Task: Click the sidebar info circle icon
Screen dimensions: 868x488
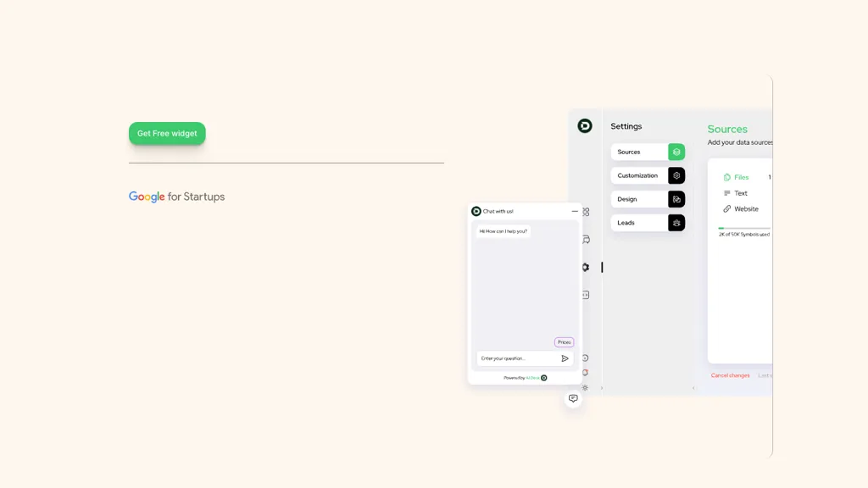Action: tap(585, 358)
